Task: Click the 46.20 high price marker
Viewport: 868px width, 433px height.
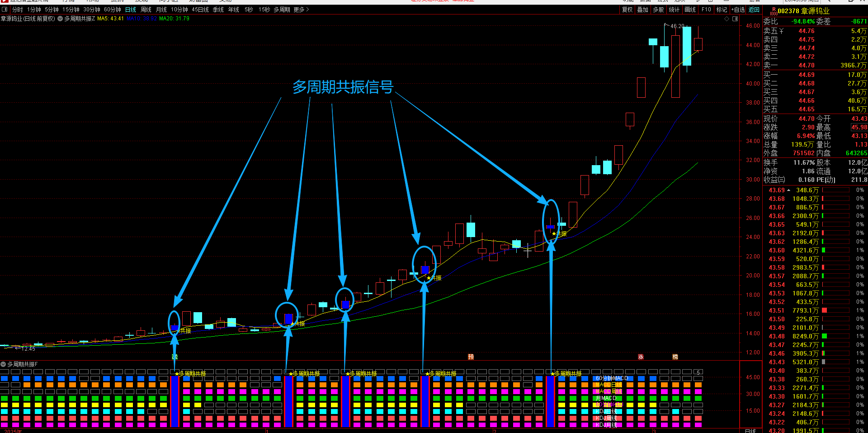Action: pos(677,26)
